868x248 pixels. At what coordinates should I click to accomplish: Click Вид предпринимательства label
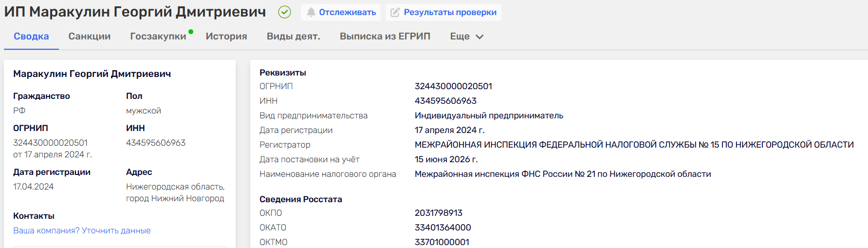(x=314, y=115)
